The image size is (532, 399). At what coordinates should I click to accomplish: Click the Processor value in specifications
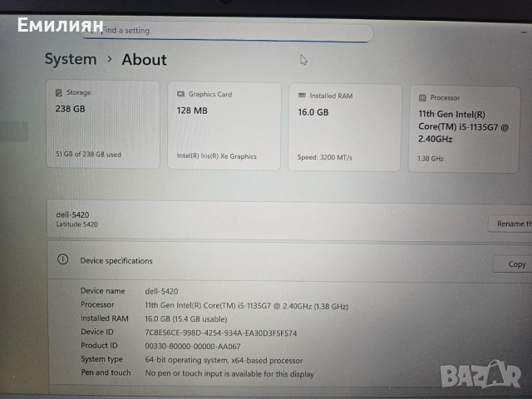247,306
